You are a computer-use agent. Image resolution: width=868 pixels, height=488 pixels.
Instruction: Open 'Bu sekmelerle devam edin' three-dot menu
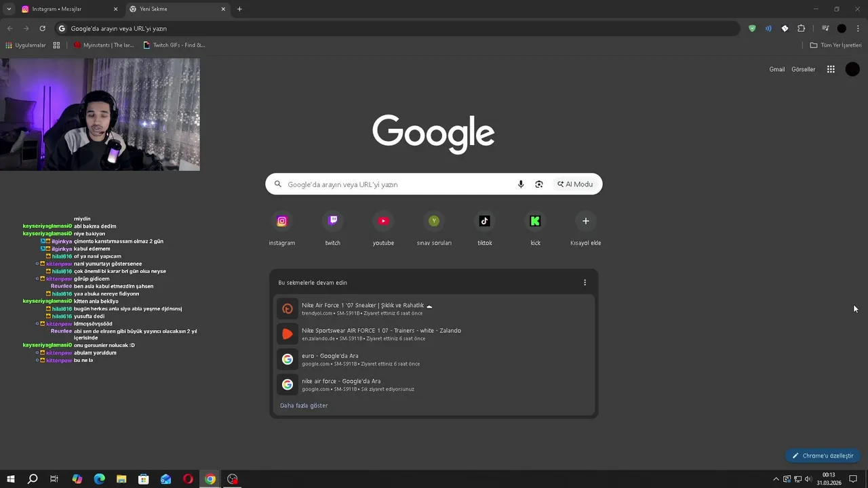coord(585,283)
